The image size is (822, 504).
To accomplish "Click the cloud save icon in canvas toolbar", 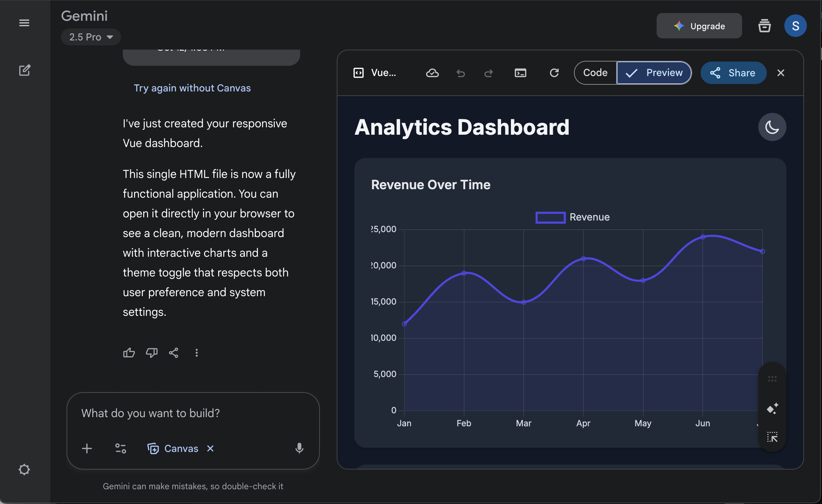I will (x=432, y=73).
